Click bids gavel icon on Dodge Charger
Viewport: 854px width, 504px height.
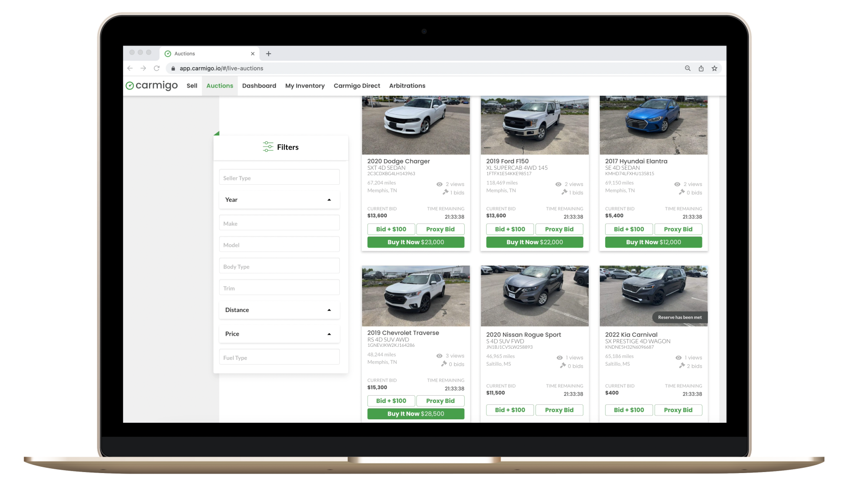(x=445, y=192)
